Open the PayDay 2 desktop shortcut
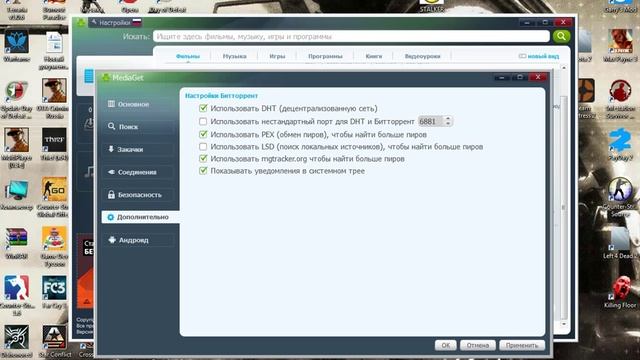The image size is (640, 360). (620, 144)
